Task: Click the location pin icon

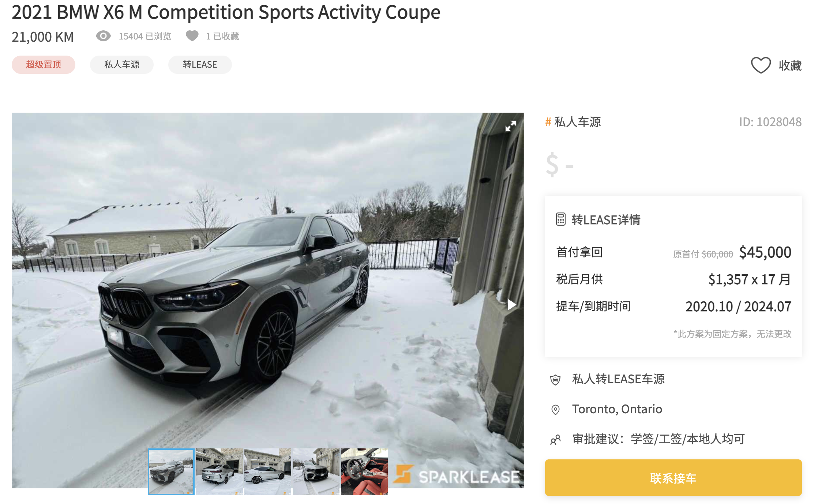Action: (x=555, y=410)
